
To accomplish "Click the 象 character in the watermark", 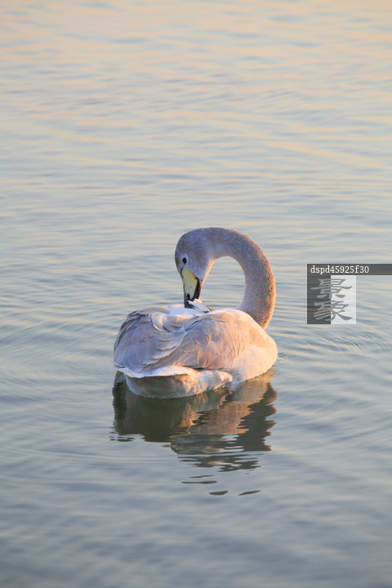I will (332, 310).
